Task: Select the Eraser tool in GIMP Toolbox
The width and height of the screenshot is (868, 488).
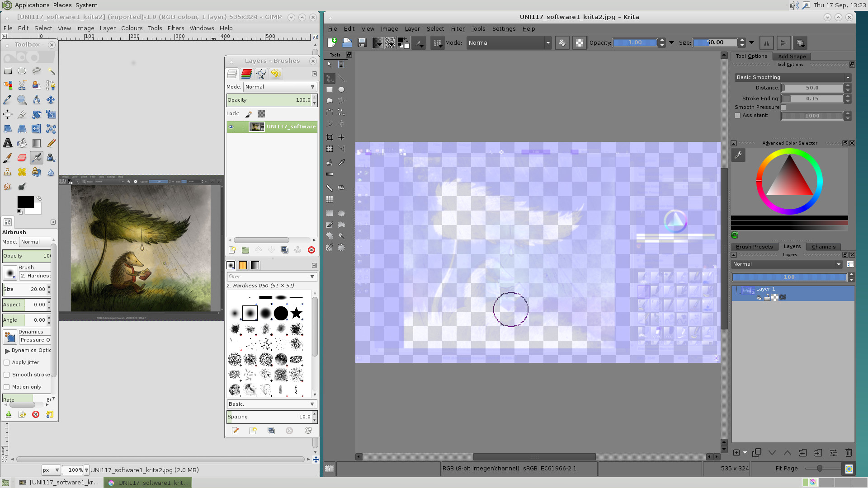Action: pyautogui.click(x=22, y=158)
